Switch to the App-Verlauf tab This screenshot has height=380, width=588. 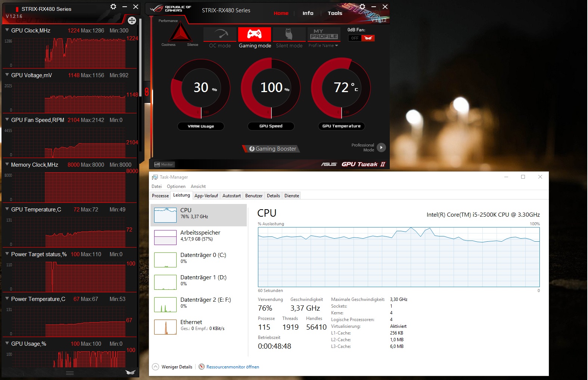coord(206,196)
